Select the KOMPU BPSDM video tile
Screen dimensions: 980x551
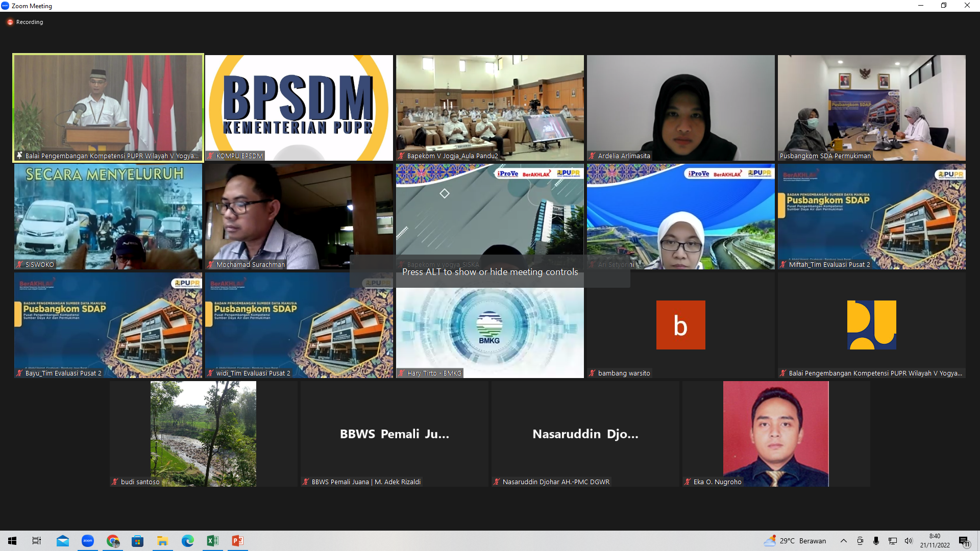pyautogui.click(x=299, y=108)
